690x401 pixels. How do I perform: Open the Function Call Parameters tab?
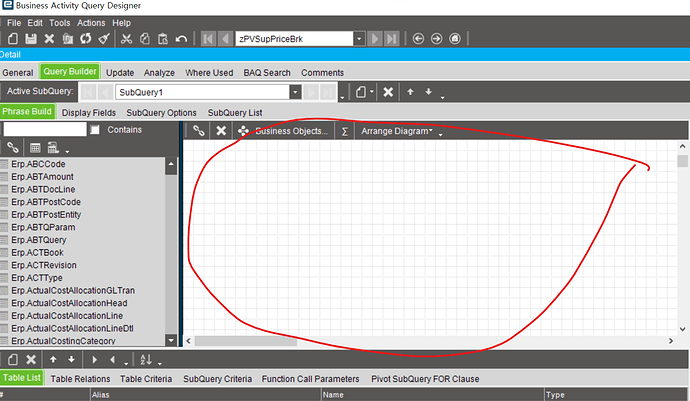tap(310, 379)
